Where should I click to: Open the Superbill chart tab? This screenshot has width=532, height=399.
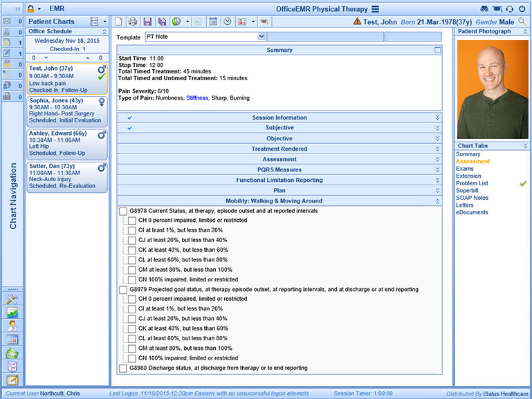pos(467,191)
